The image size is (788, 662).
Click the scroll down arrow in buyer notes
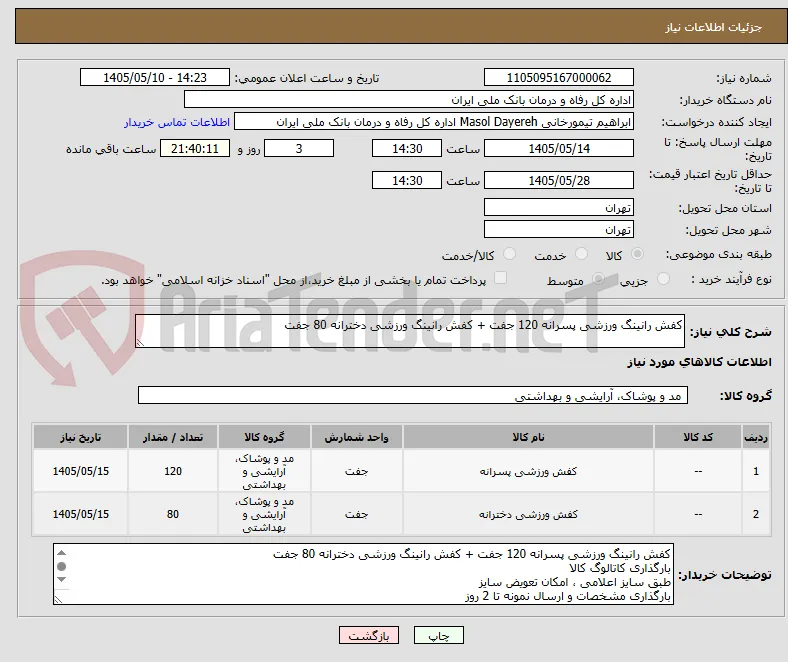[x=61, y=580]
